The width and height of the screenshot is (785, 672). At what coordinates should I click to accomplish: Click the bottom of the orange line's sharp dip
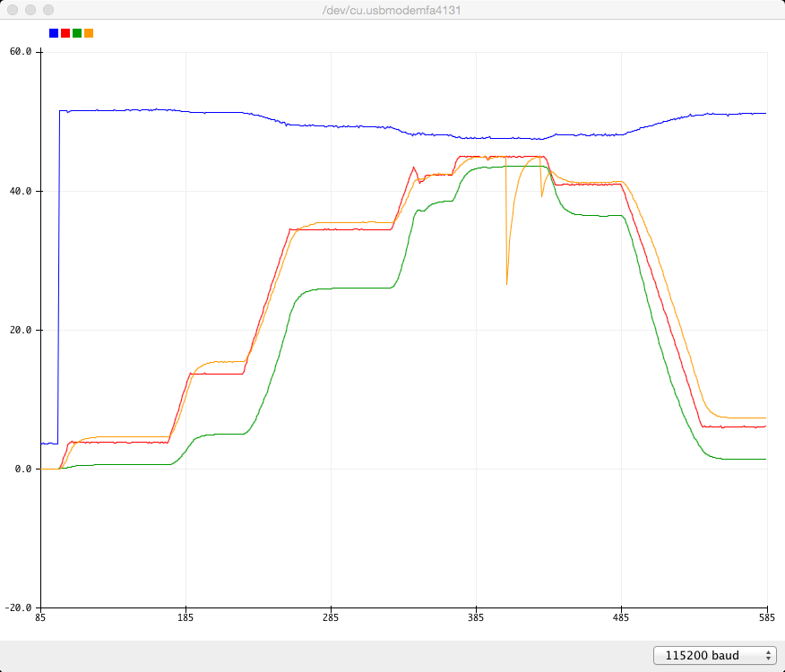[507, 284]
